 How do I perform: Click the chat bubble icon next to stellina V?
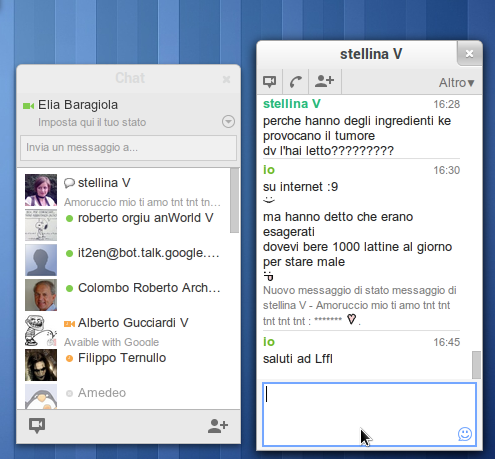coord(69,183)
